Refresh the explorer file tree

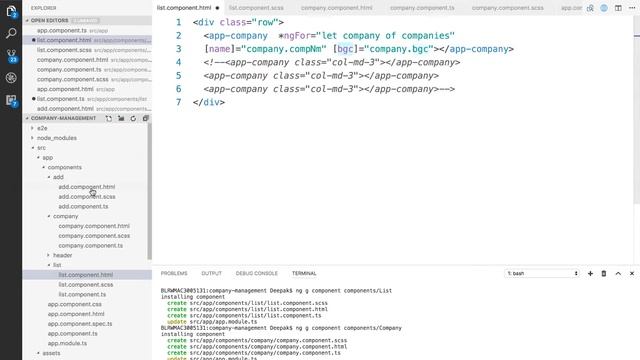click(x=133, y=118)
